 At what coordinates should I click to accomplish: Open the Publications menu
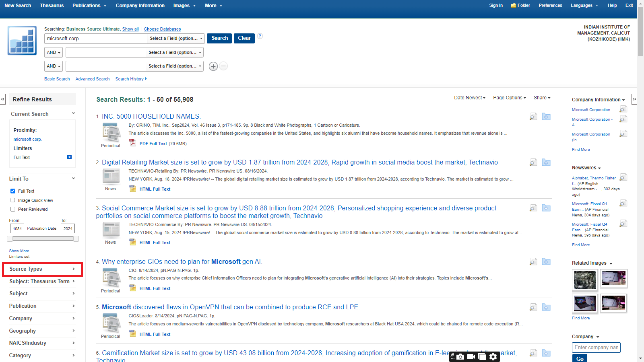pos(89,6)
